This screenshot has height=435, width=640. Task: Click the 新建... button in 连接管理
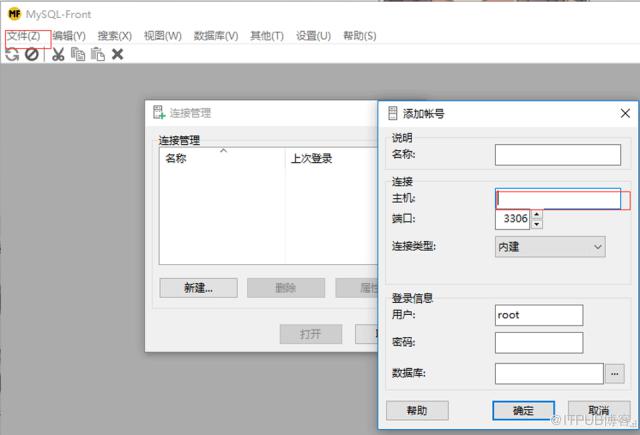click(198, 288)
